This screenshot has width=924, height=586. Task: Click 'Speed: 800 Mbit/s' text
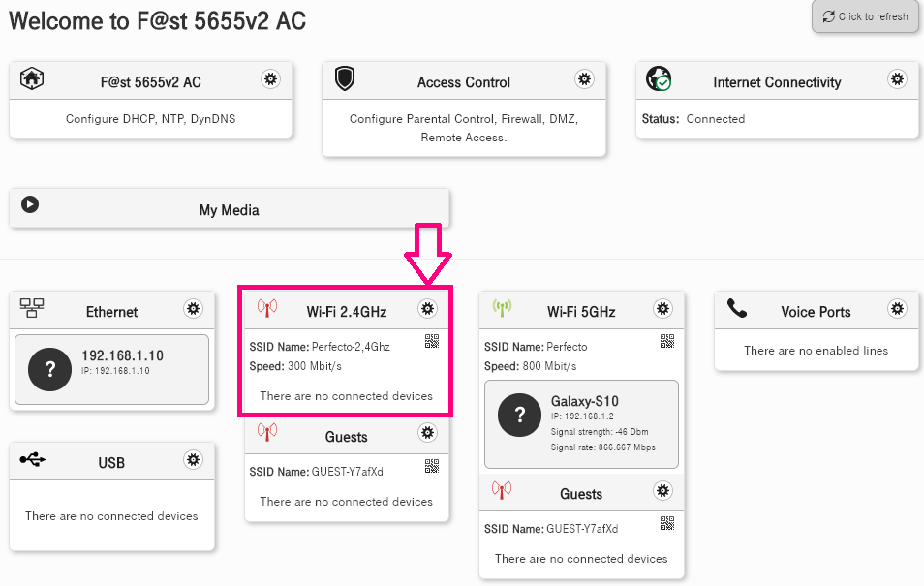tap(531, 366)
